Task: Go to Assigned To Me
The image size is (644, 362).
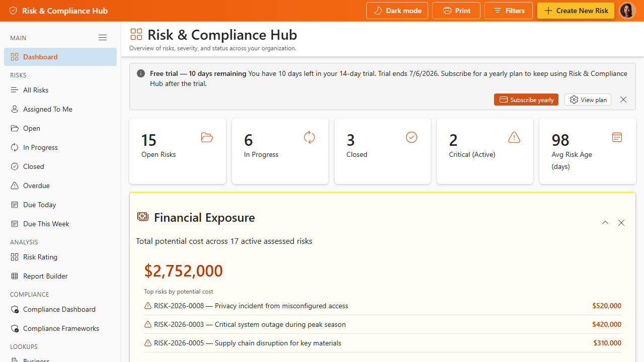Action: (x=60, y=109)
